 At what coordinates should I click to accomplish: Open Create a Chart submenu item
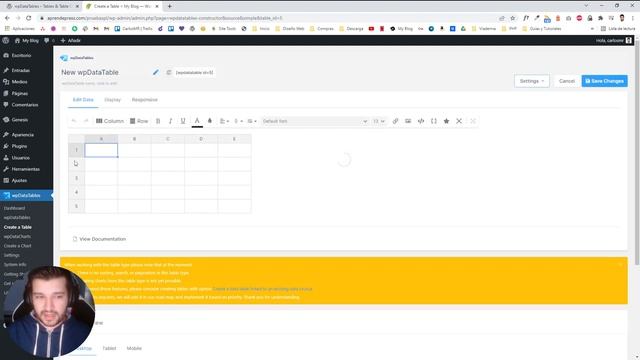tap(18, 246)
